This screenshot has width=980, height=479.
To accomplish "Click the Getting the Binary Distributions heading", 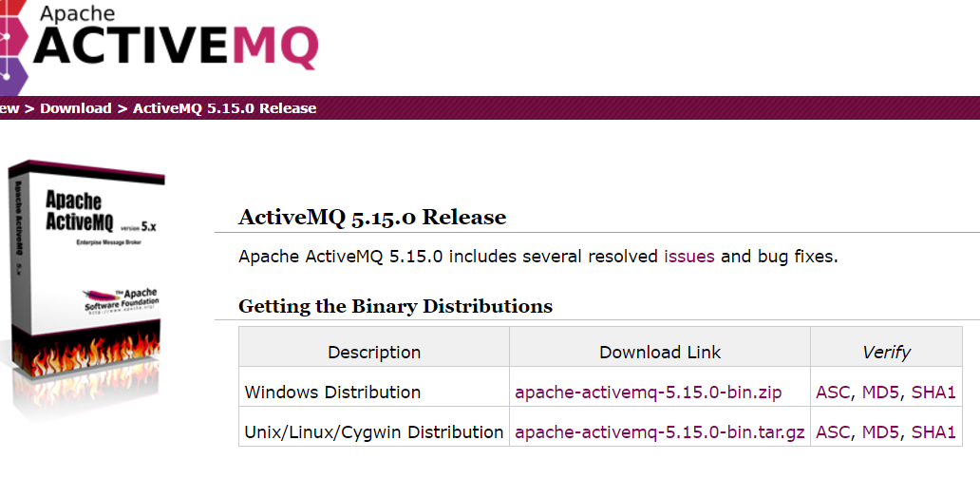I will point(396,306).
